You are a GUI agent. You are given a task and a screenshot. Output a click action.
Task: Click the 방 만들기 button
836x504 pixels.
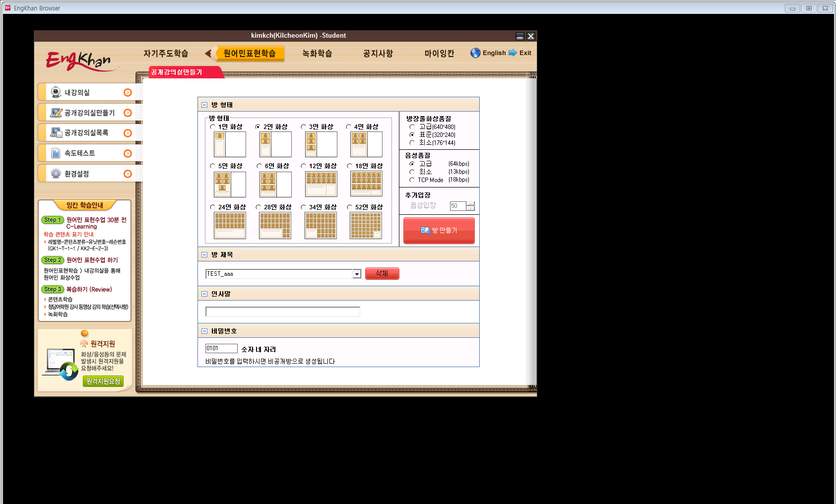pyautogui.click(x=439, y=230)
